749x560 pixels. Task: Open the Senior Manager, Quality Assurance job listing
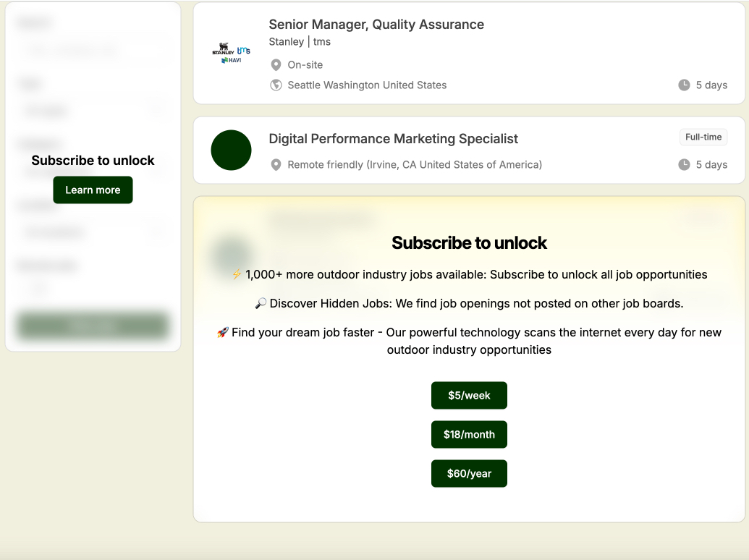[x=376, y=24]
